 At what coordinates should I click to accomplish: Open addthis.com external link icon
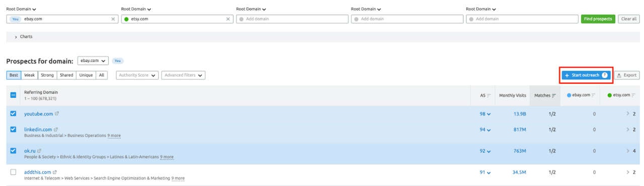coord(54,172)
